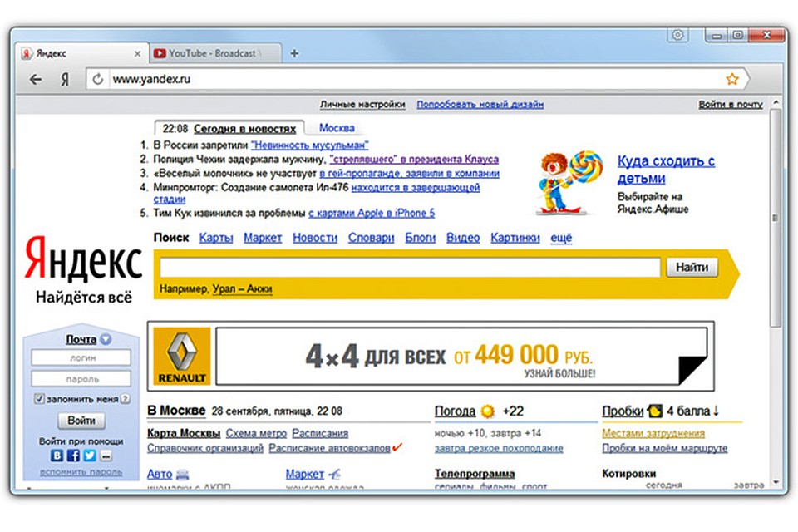The height and width of the screenshot is (532, 798).
Task: Switch to the YouTube - Broadcast tab
Action: pyautogui.click(x=215, y=53)
